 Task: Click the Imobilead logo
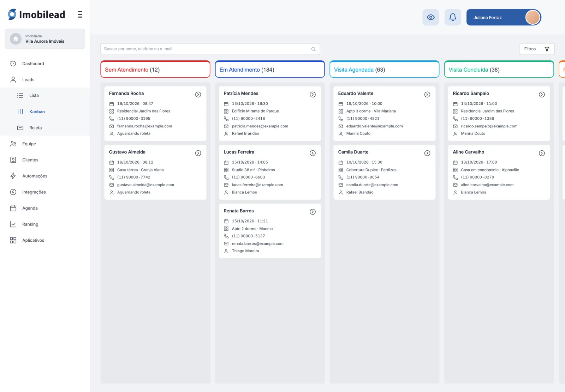[x=36, y=14]
